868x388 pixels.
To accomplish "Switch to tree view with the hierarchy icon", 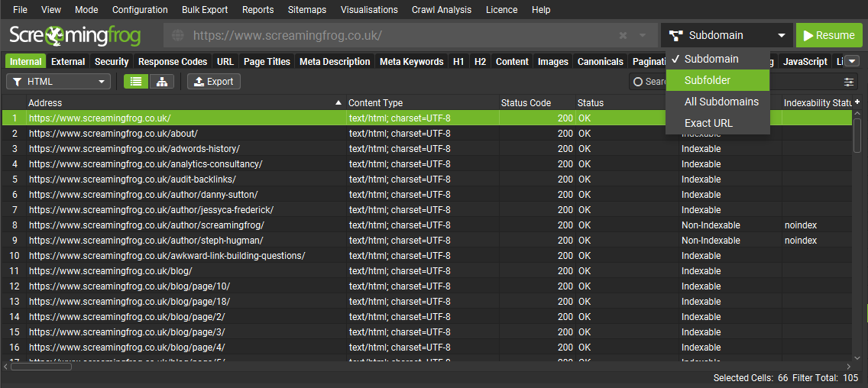I will pos(161,82).
